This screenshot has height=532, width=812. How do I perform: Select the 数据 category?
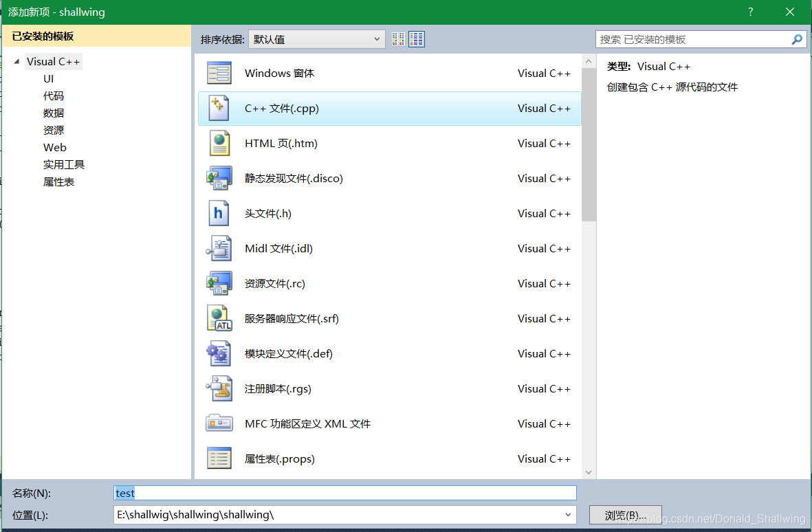[54, 113]
